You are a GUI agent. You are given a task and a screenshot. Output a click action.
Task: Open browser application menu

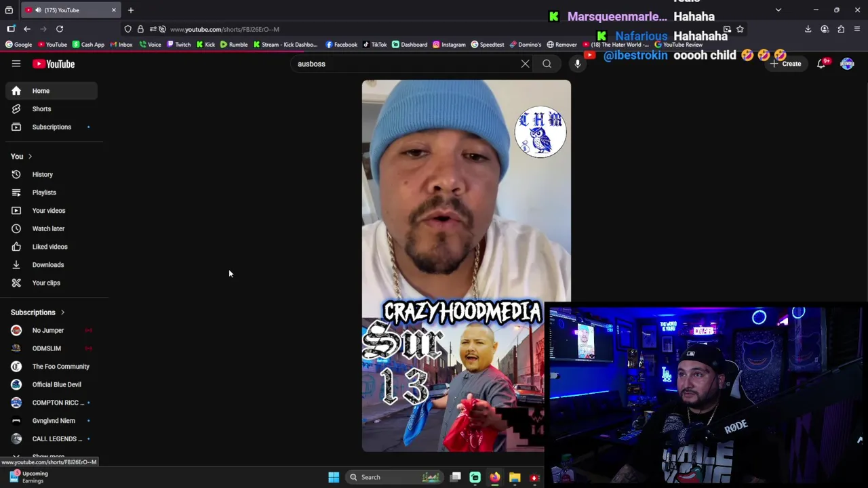pos(857,29)
